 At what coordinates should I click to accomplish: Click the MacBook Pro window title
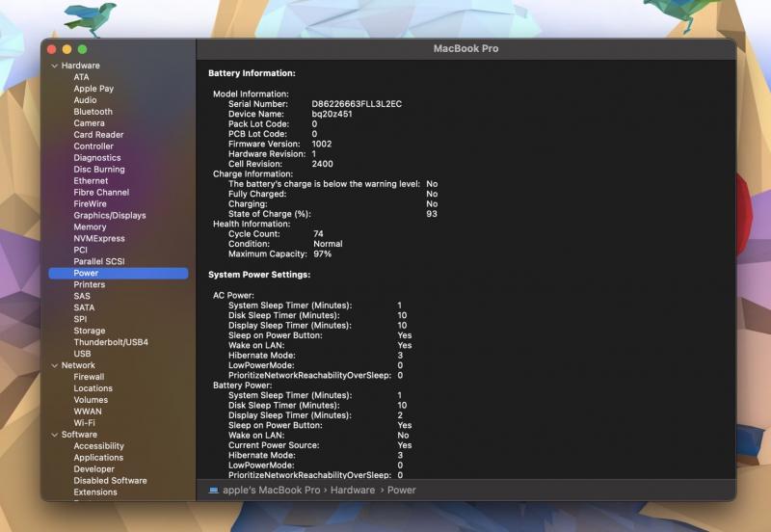pyautogui.click(x=465, y=49)
